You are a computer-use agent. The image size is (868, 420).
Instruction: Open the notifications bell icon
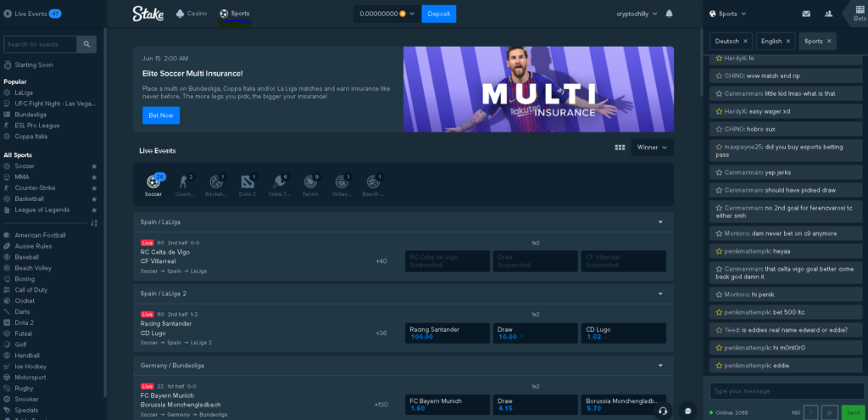(670, 14)
